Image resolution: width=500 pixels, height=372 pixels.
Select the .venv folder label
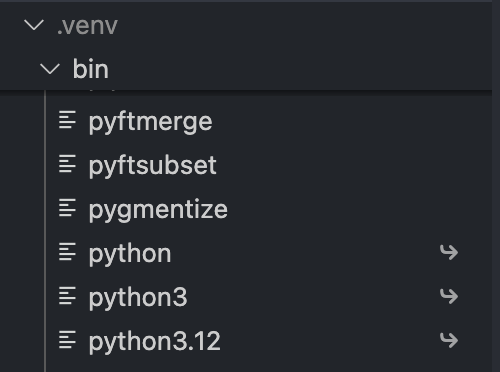tap(87, 26)
